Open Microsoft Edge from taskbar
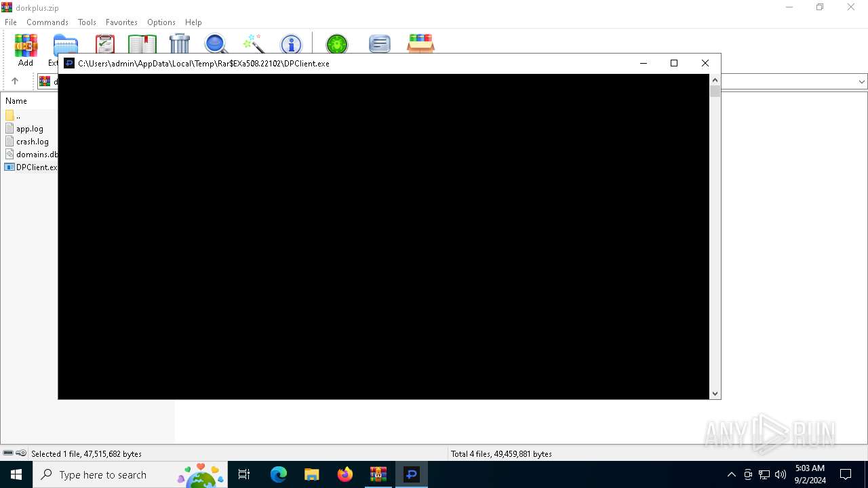 (x=279, y=474)
